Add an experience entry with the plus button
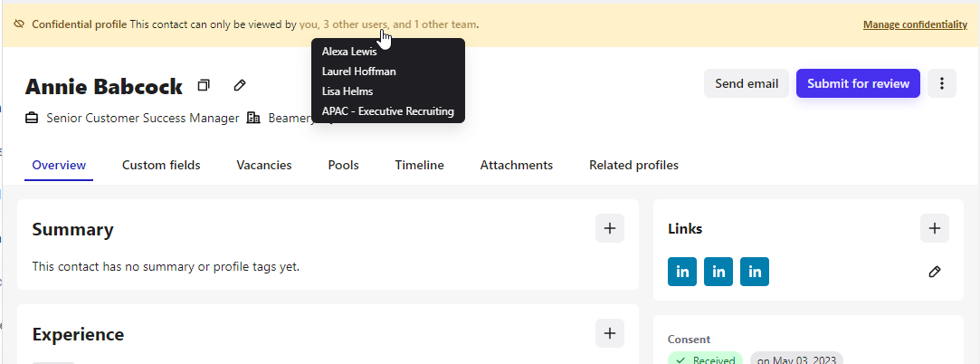 click(x=609, y=333)
